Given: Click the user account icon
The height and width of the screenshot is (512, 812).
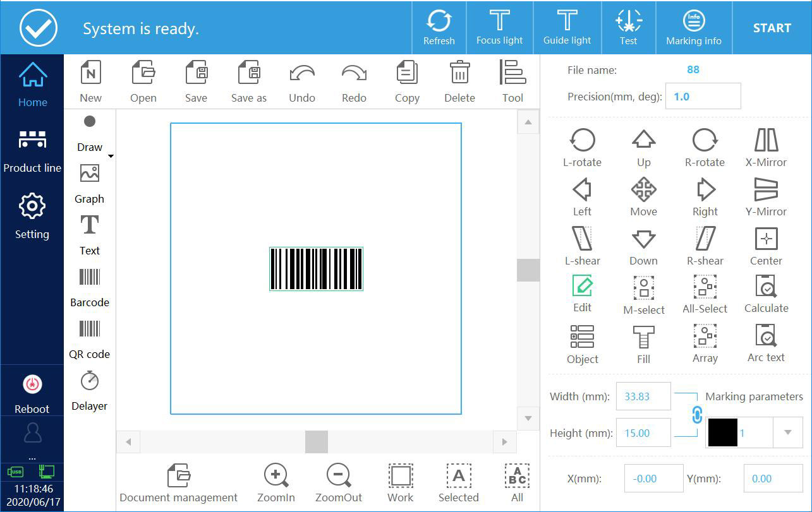Looking at the screenshot, I should tap(32, 432).
